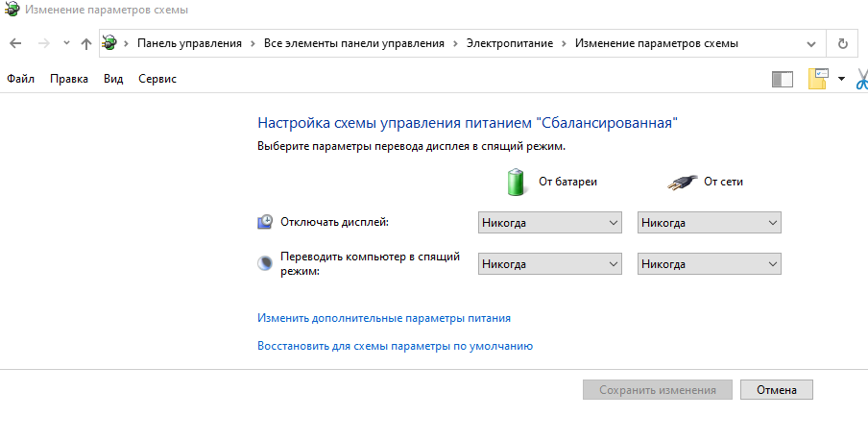Click 'Изменить дополнительные параметры питания' link
Image resolution: width=868 pixels, height=441 pixels.
384,318
